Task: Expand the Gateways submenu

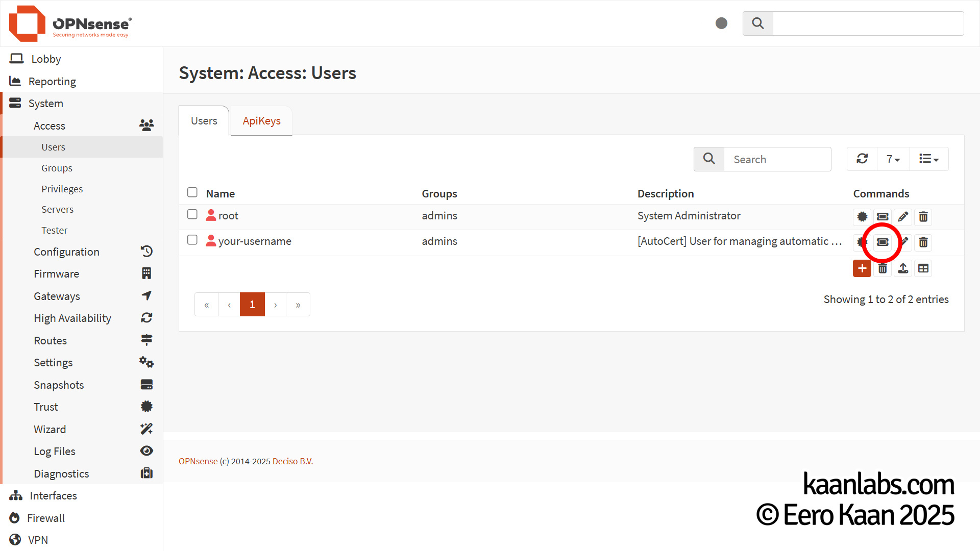Action: [x=57, y=296]
